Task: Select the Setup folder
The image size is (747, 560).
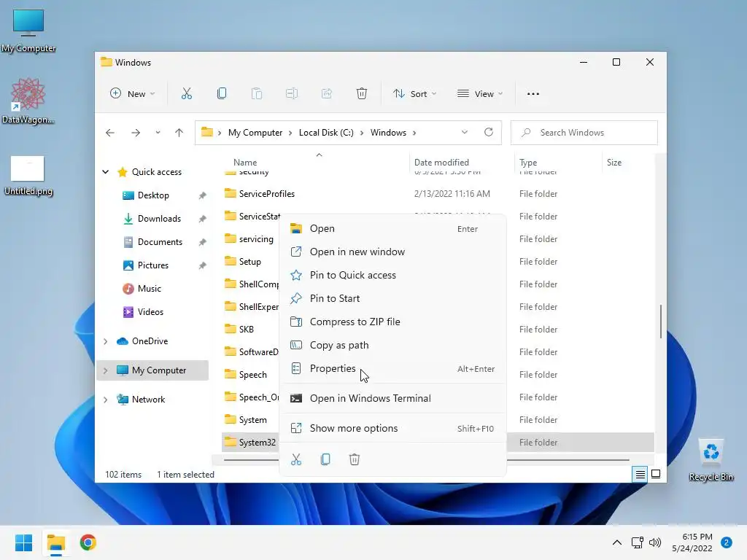Action: (250, 262)
